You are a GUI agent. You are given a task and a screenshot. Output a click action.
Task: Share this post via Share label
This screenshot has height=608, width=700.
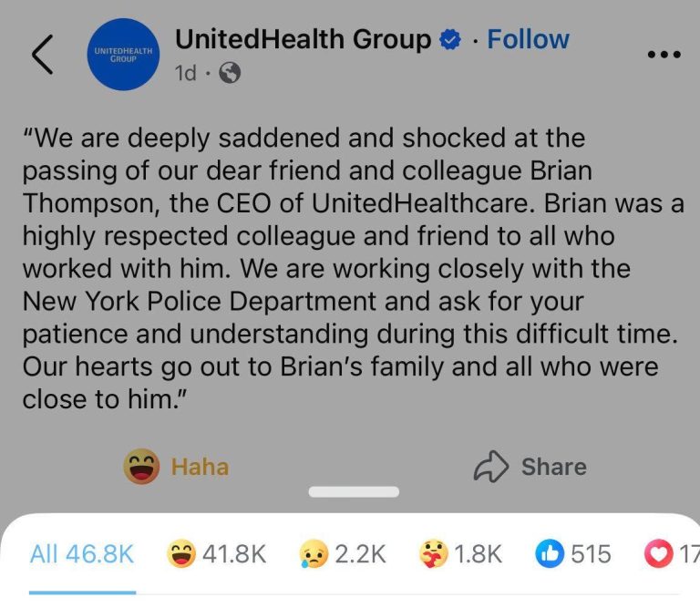pyautogui.click(x=554, y=467)
